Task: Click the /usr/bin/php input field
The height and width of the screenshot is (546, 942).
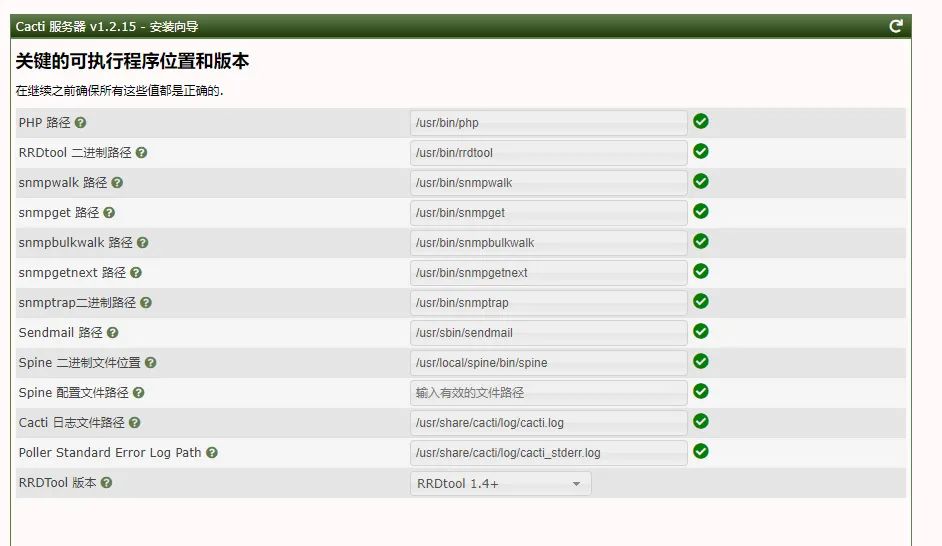Action: pos(548,123)
